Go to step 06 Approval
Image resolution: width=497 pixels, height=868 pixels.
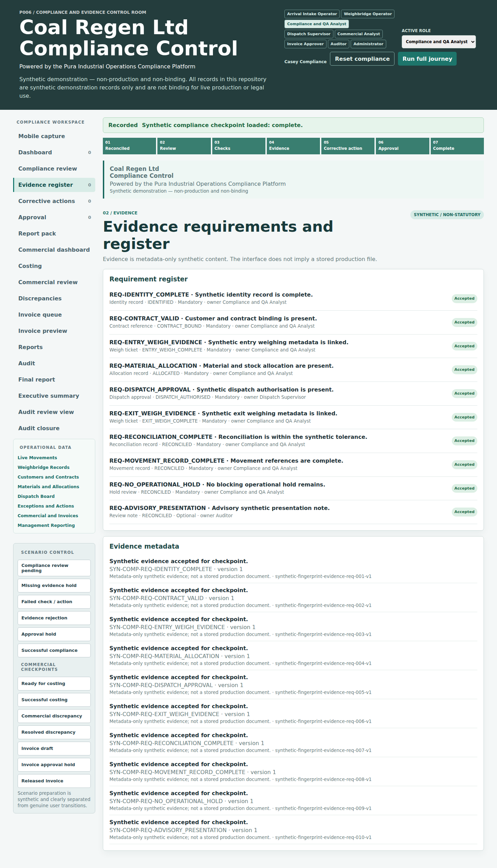[x=402, y=146]
